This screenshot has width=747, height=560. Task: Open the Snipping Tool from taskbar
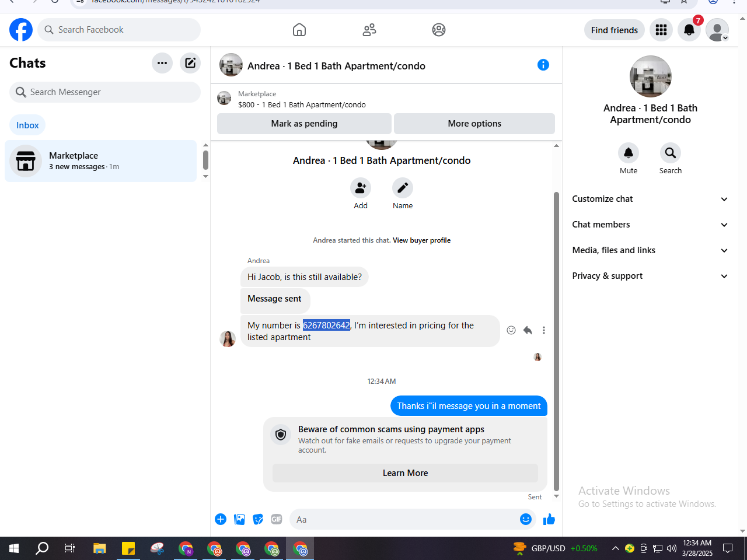[x=157, y=548]
